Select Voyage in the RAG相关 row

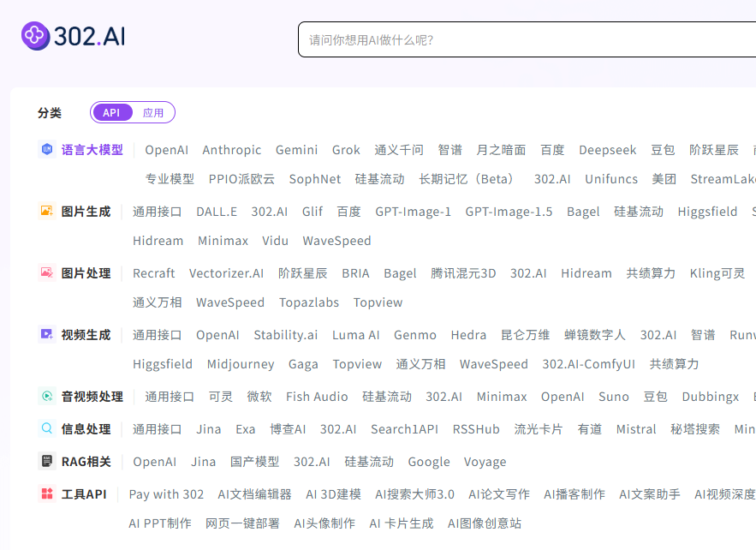[x=485, y=463]
